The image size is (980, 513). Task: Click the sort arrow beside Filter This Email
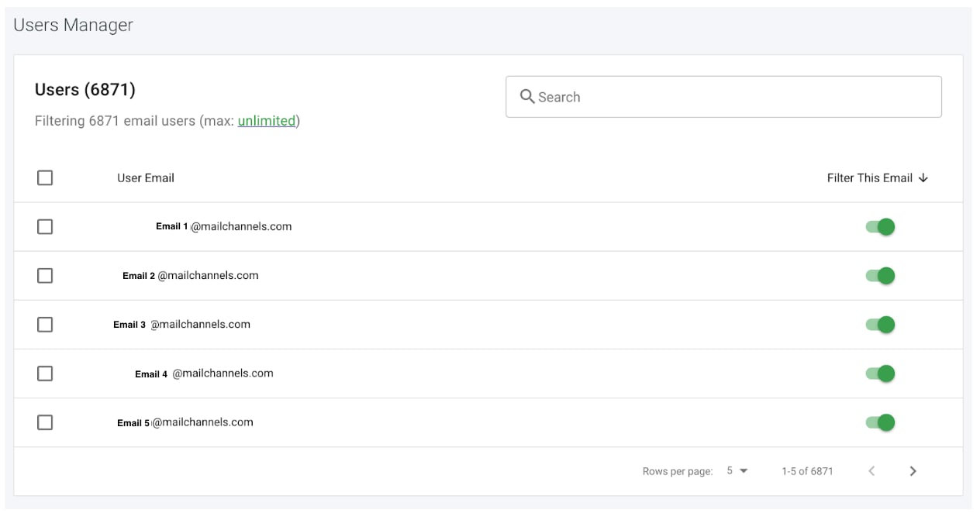click(x=923, y=177)
